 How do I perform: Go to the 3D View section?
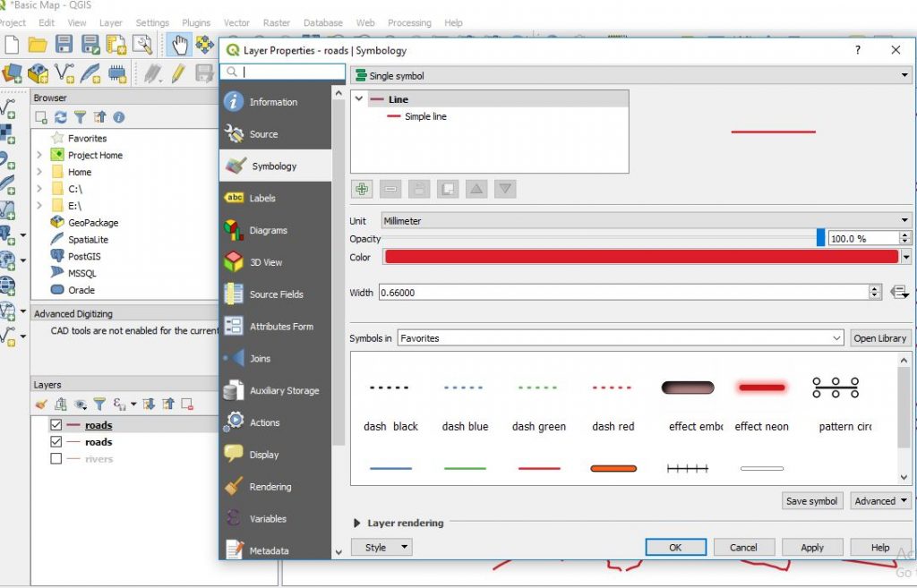tap(265, 263)
